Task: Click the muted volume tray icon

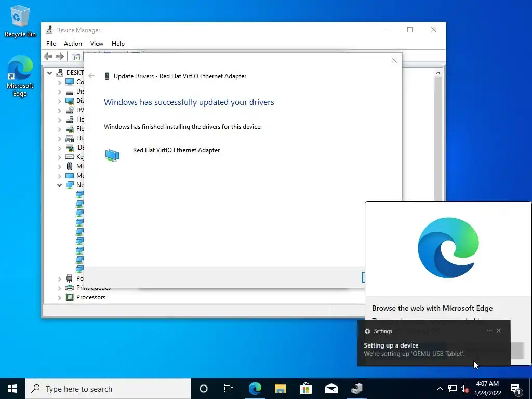Action: (464, 389)
